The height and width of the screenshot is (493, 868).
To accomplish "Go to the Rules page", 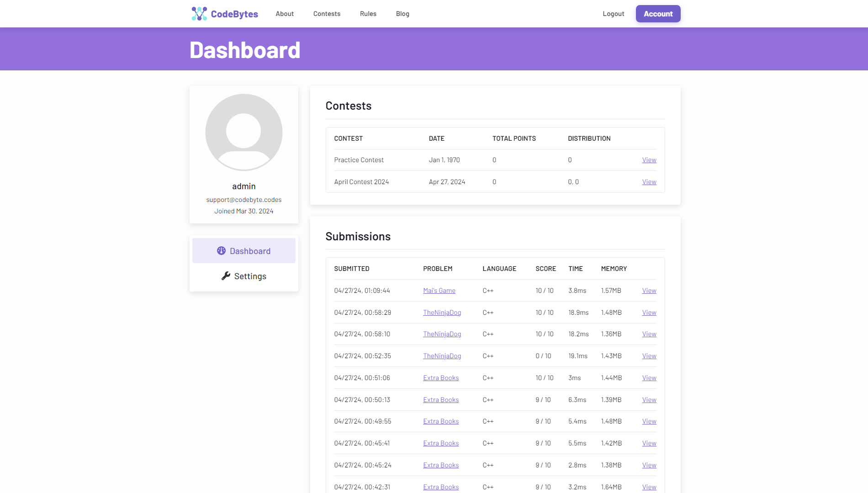I will (368, 14).
